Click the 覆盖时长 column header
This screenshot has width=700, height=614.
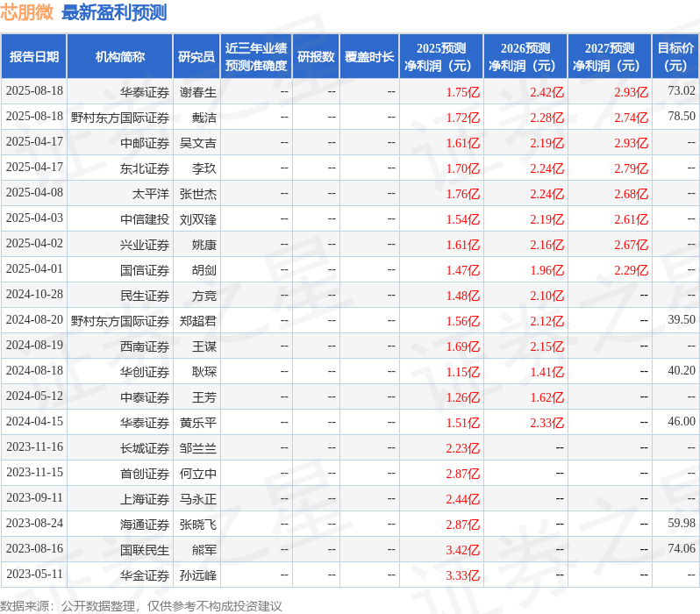click(369, 57)
